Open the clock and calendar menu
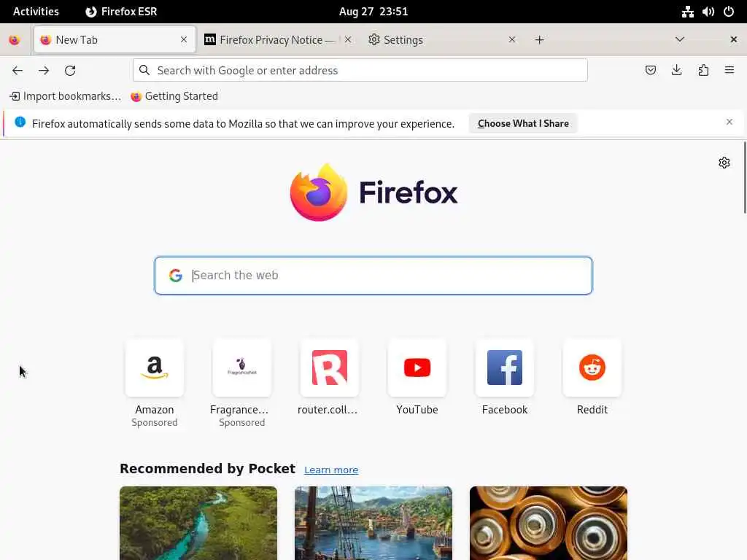 click(373, 12)
